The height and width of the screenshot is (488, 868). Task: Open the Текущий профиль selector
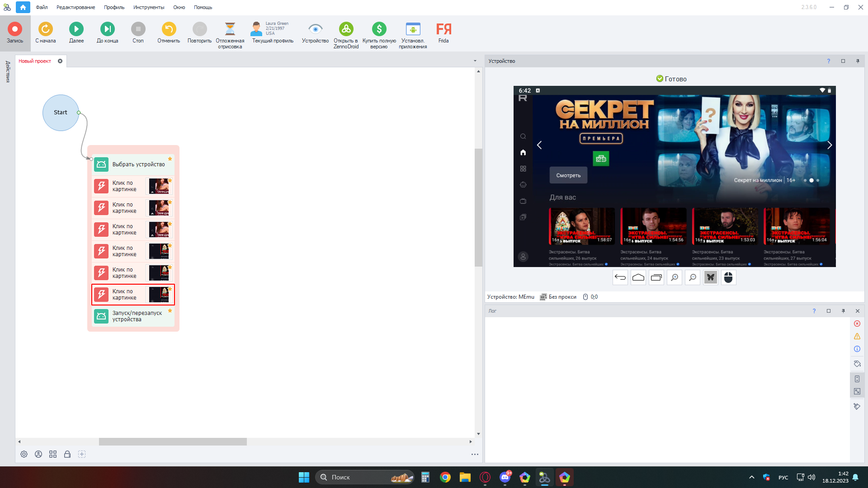click(x=272, y=33)
